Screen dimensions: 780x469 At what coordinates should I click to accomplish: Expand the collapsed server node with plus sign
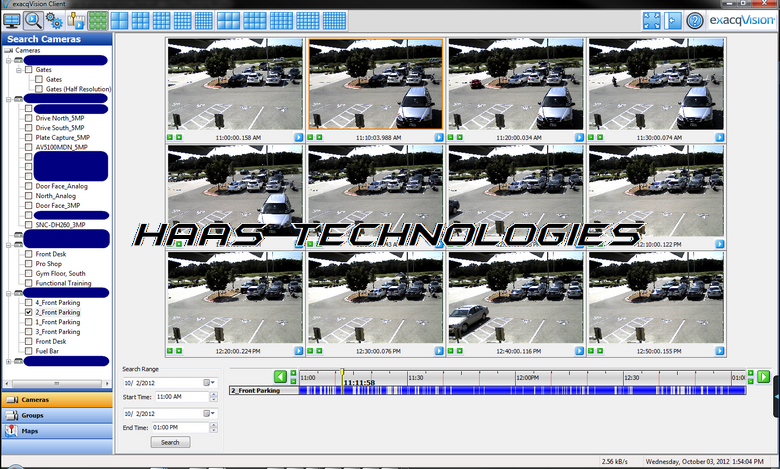point(9,361)
